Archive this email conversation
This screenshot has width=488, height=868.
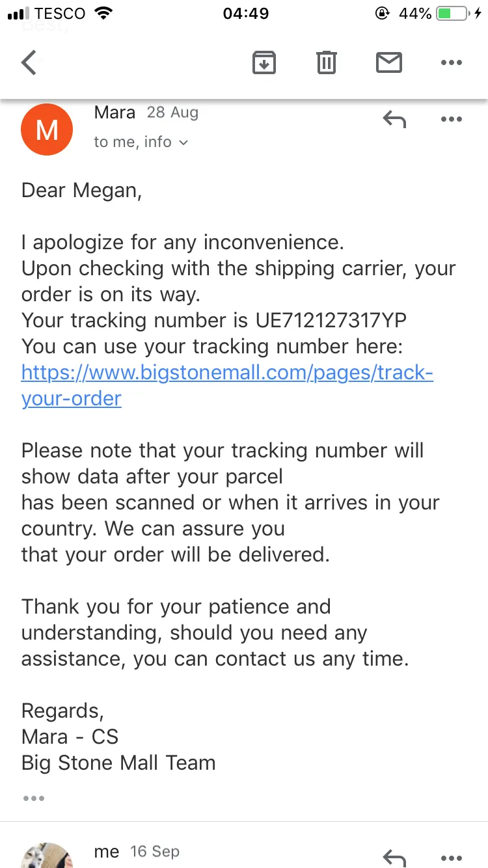pos(264,63)
